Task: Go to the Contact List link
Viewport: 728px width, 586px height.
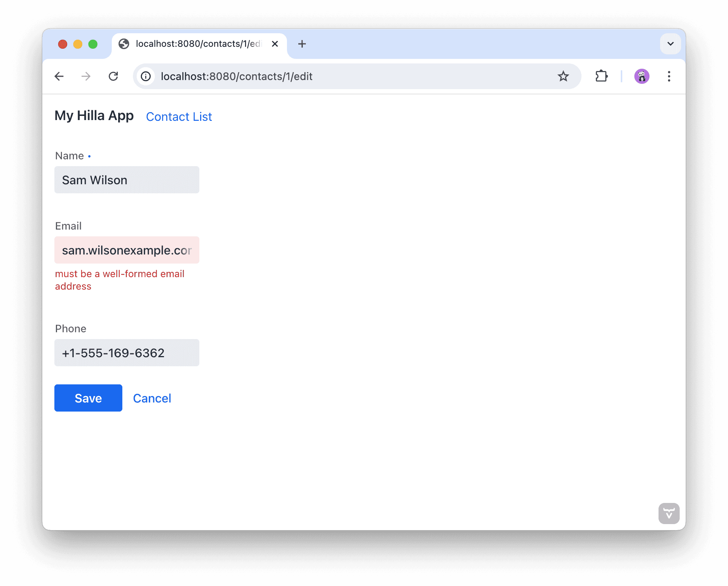Action: click(x=179, y=117)
